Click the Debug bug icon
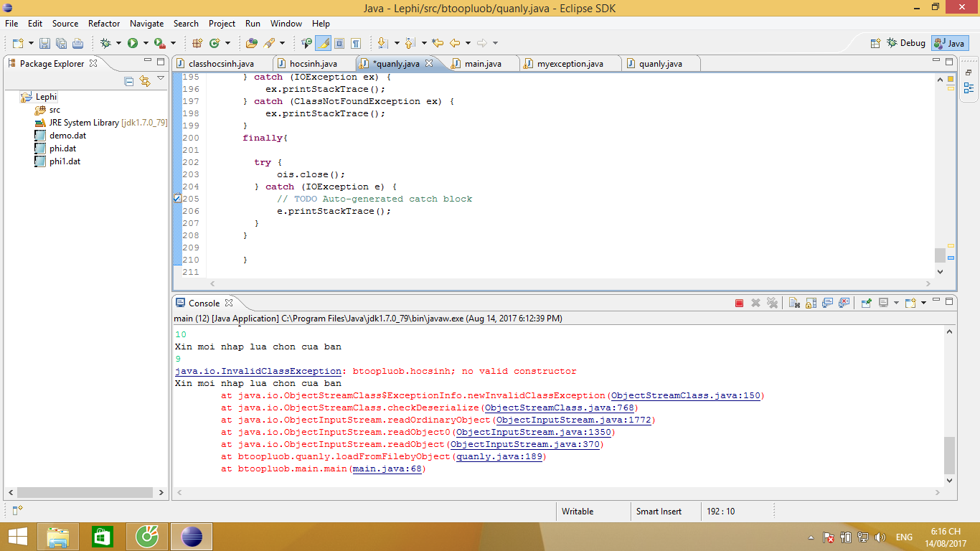This screenshot has height=551, width=980. coord(105,43)
